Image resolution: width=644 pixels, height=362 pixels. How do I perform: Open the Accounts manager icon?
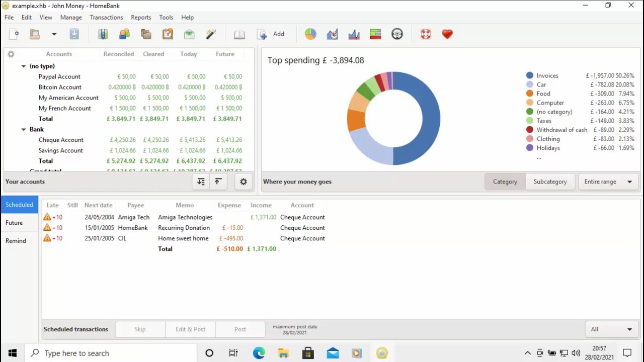click(x=103, y=34)
